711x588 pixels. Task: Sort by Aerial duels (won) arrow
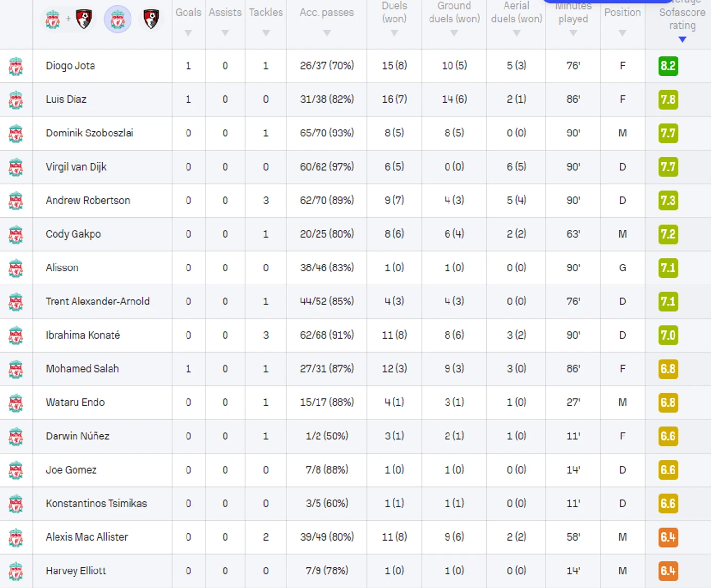coord(516,33)
